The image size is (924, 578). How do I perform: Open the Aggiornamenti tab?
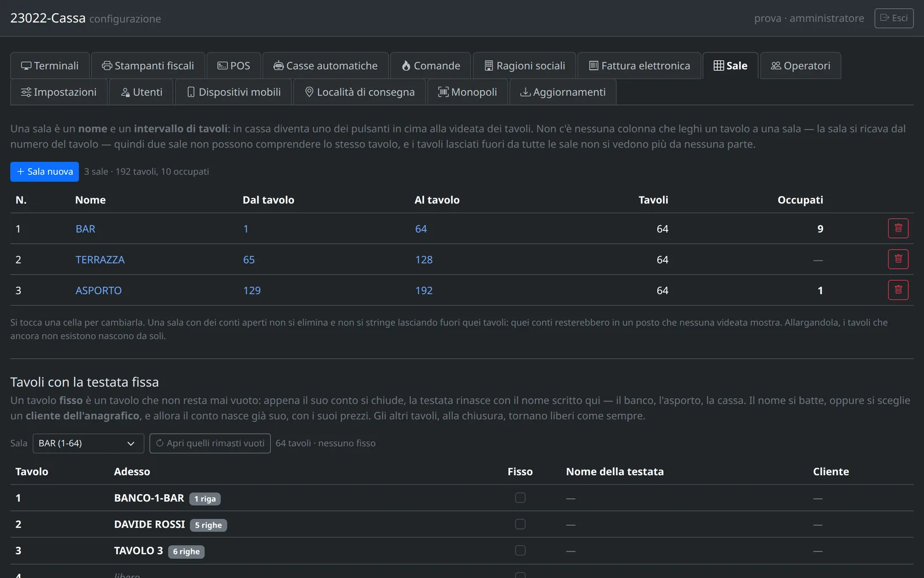tap(563, 92)
